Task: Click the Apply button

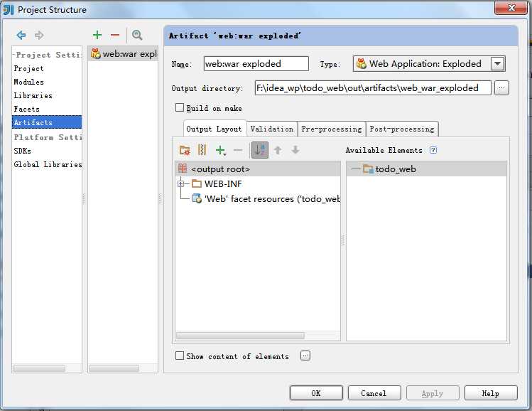Action: [x=433, y=393]
